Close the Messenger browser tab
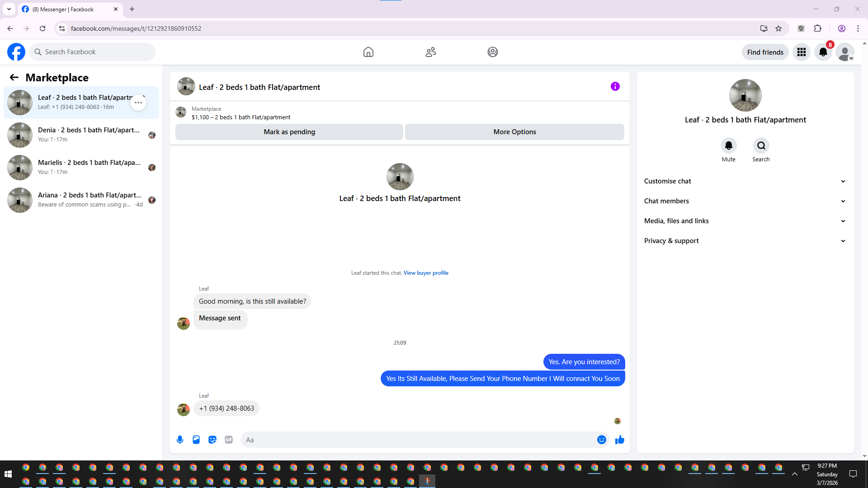 [x=116, y=9]
